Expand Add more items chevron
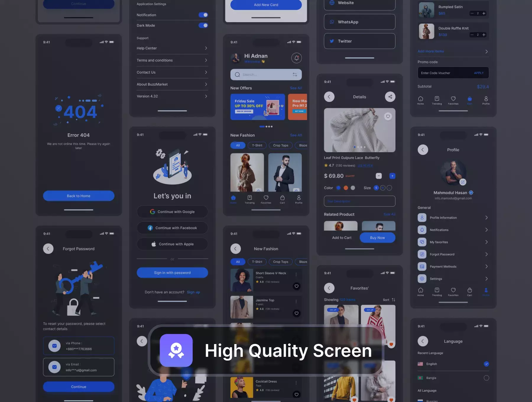The height and width of the screenshot is (402, 532). [x=486, y=51]
